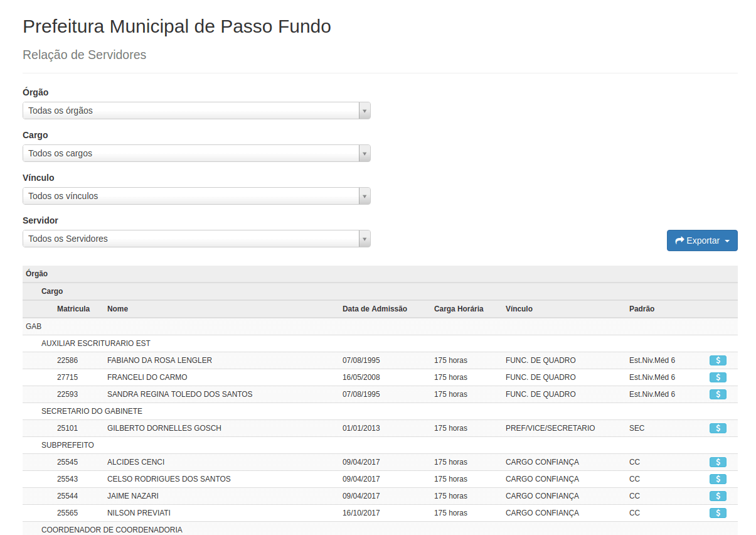Viewport: 756px width, 535px height.
Task: Click the Órgão table header row
Action: click(380, 274)
